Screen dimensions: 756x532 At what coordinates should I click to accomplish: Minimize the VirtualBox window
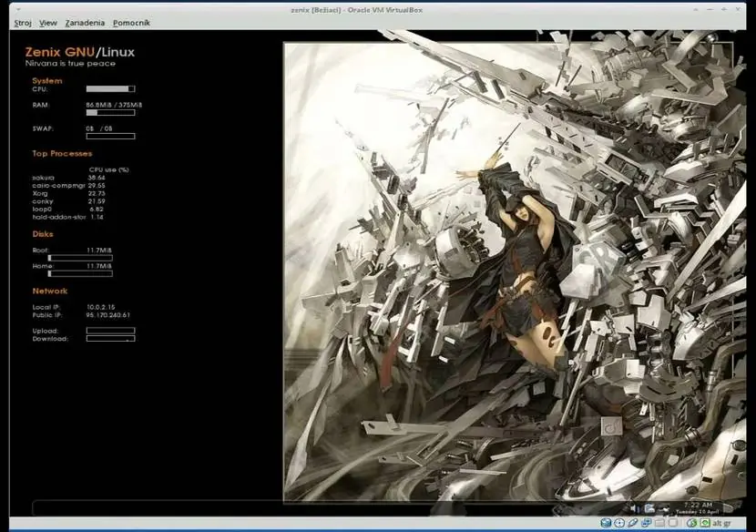pos(710,9)
